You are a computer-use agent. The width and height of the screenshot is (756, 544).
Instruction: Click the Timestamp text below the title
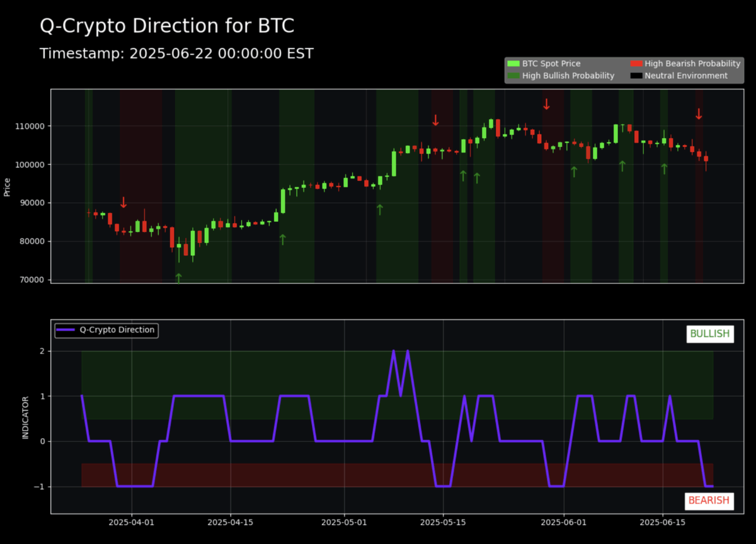(176, 54)
